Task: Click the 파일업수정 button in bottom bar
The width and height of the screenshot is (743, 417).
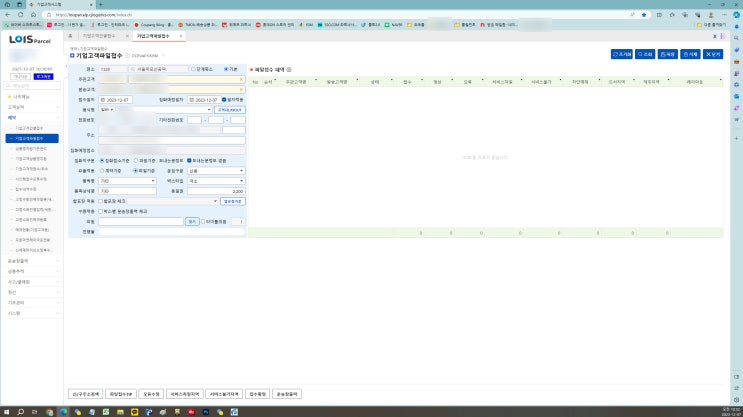Action: 121,394
